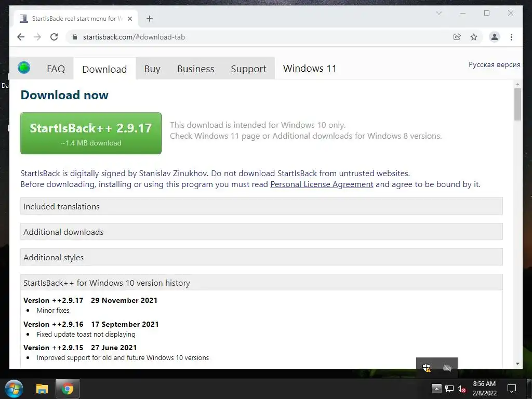
Task: Click the Windows Security shield tray icon
Action: coord(427,367)
